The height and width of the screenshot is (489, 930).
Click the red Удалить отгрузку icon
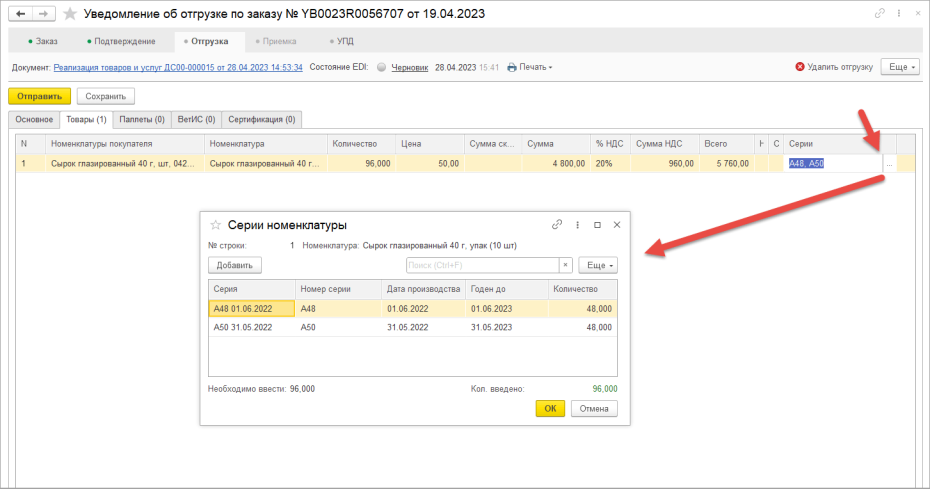point(800,67)
